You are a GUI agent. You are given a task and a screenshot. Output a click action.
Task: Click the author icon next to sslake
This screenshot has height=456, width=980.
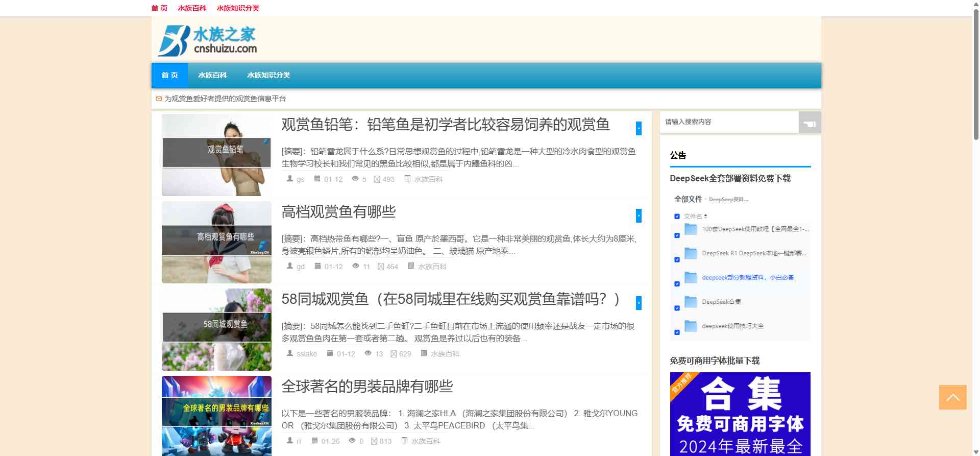(x=290, y=353)
